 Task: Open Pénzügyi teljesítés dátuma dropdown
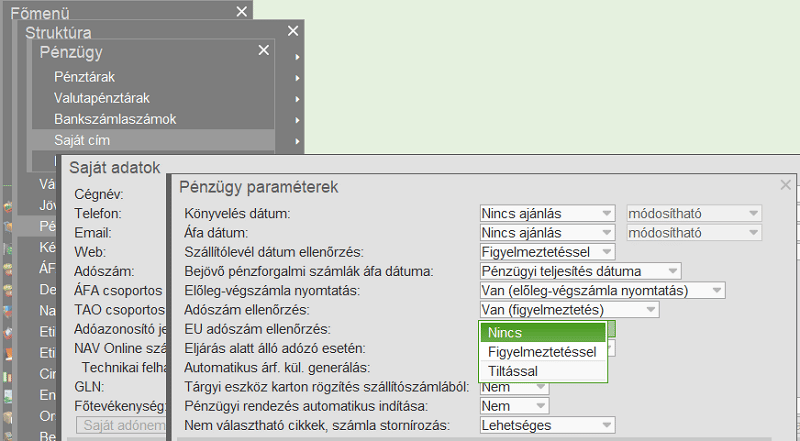pos(580,271)
